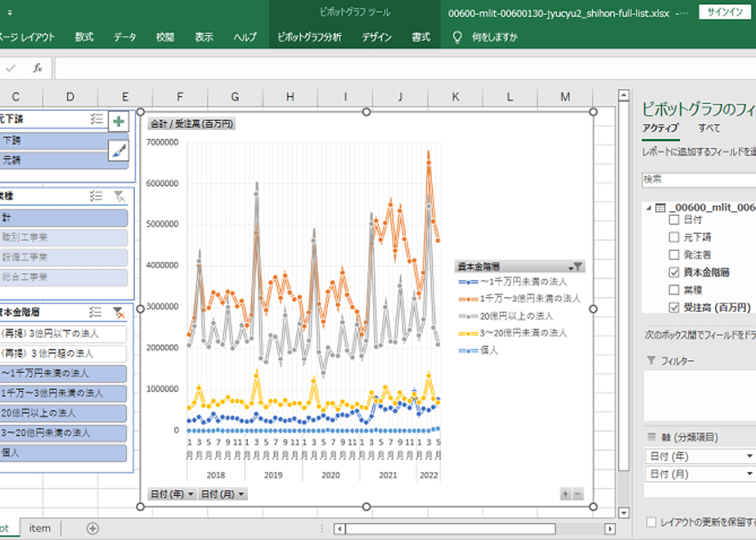This screenshot has width=756, height=540.
Task: Collapse the _00600_mlit table in field list
Action: click(x=649, y=208)
